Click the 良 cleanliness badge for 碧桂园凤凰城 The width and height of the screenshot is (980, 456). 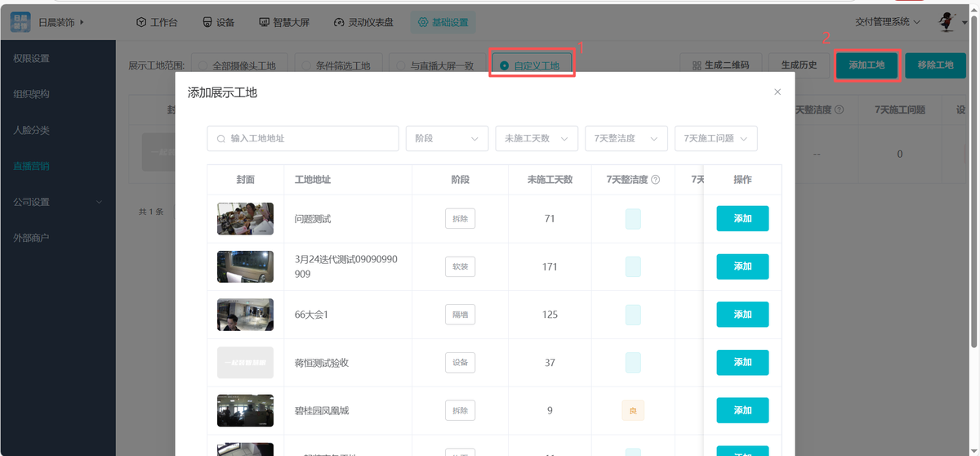coord(633,410)
